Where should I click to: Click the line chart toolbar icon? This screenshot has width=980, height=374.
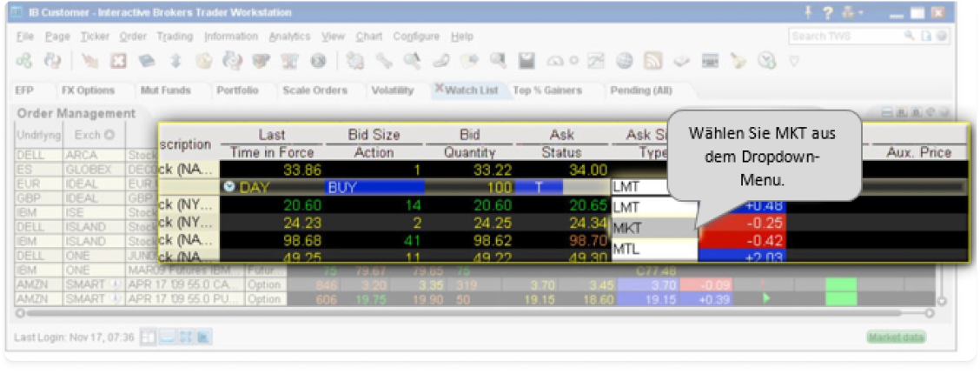click(x=596, y=61)
